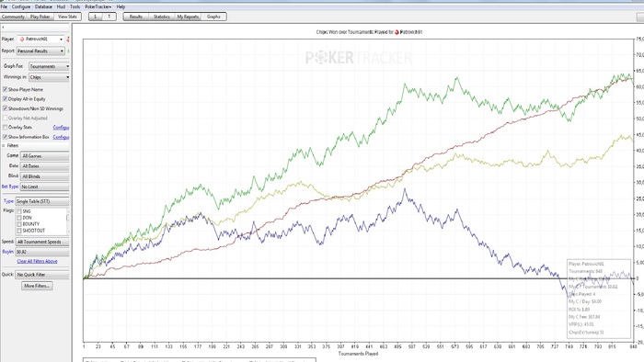Click the Bet Type label link
Image resolution: width=644 pixels, height=362 pixels.
click(10, 187)
